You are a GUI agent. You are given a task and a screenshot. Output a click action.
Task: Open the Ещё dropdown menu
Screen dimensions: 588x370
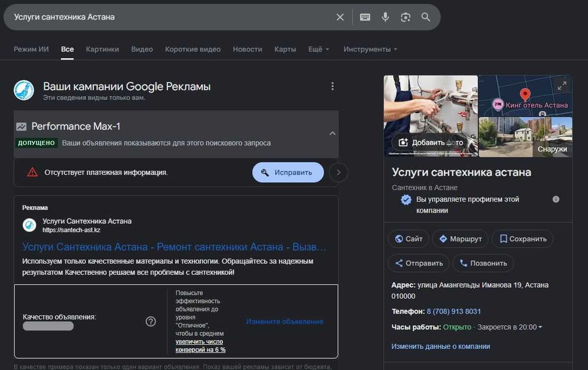tap(319, 49)
